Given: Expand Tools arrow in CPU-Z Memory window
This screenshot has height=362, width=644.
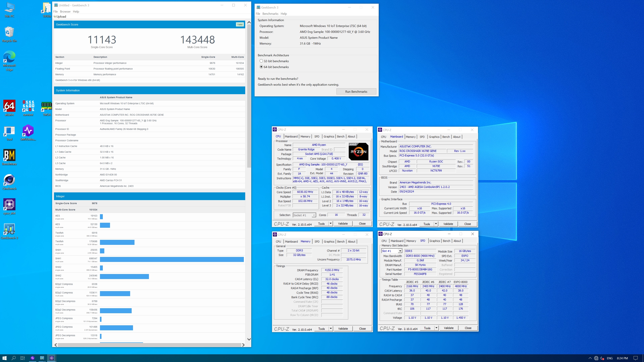Looking at the screenshot, I should tap(331, 328).
